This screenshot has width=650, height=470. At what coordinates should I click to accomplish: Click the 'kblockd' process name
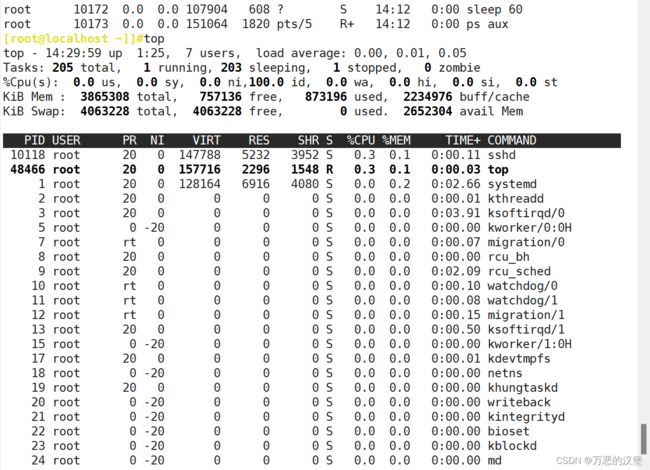pyautogui.click(x=512, y=446)
